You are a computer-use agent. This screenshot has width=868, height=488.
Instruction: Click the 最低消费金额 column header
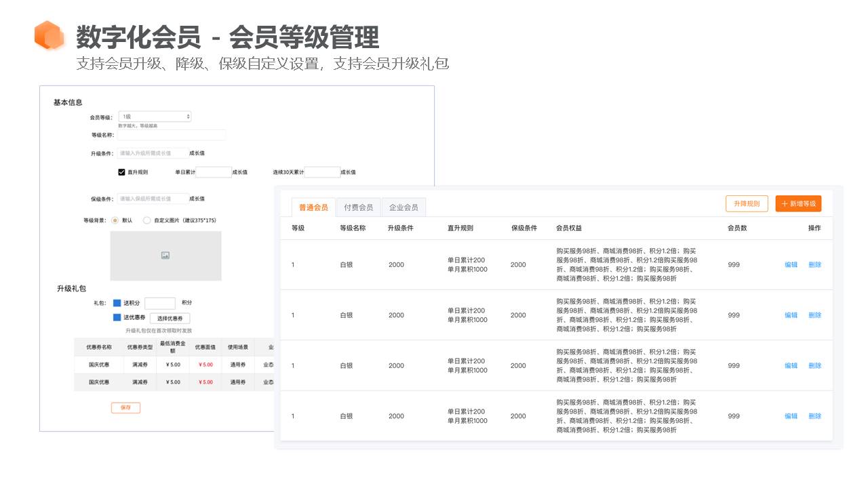[174, 347]
